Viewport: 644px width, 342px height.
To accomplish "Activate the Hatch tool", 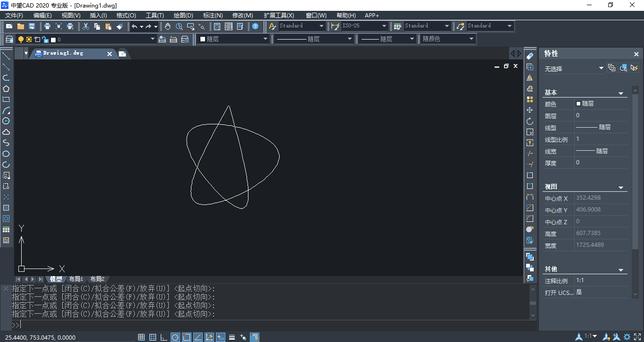I will tap(6, 208).
